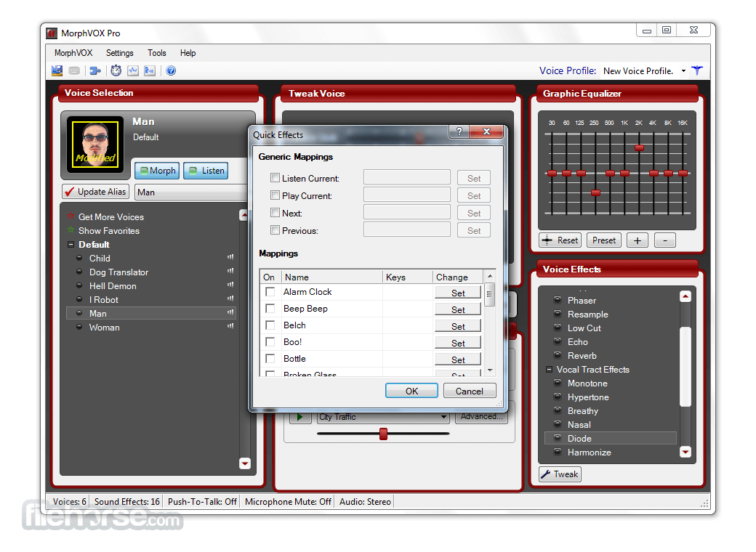The image size is (756, 552).
Task: Click the Monotone effect indicator icon
Action: (x=558, y=383)
